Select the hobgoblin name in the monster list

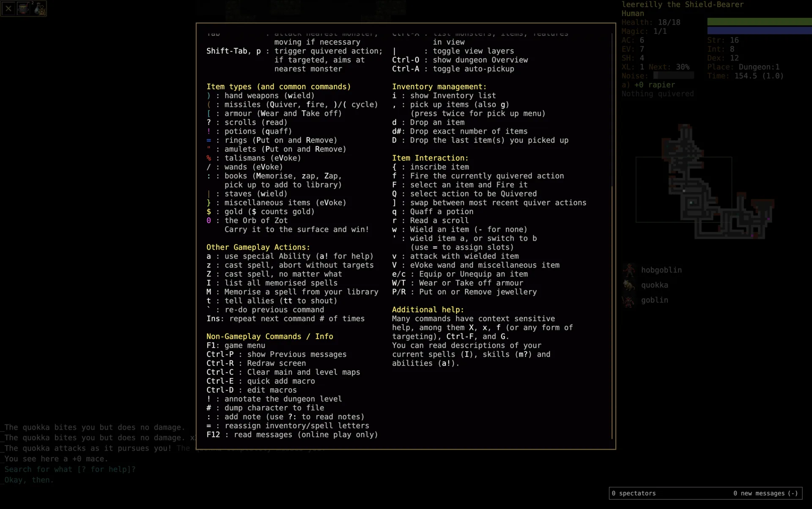661,270
